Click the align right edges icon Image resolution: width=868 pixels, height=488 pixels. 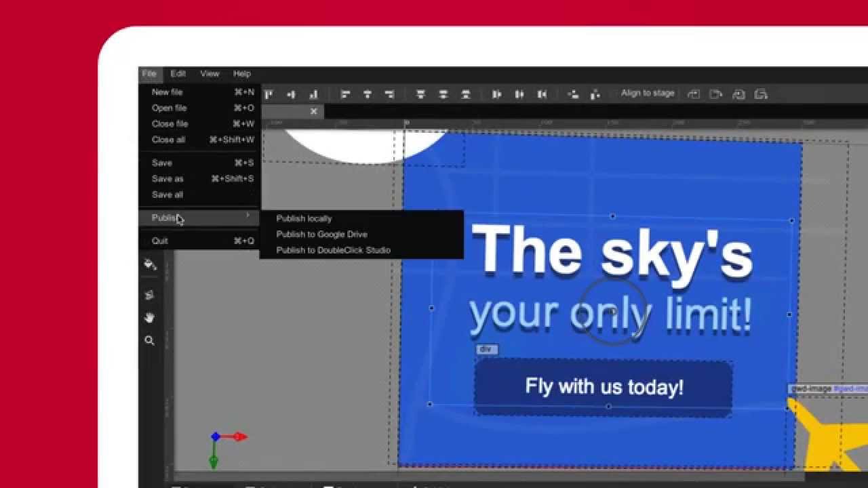pyautogui.click(x=389, y=94)
